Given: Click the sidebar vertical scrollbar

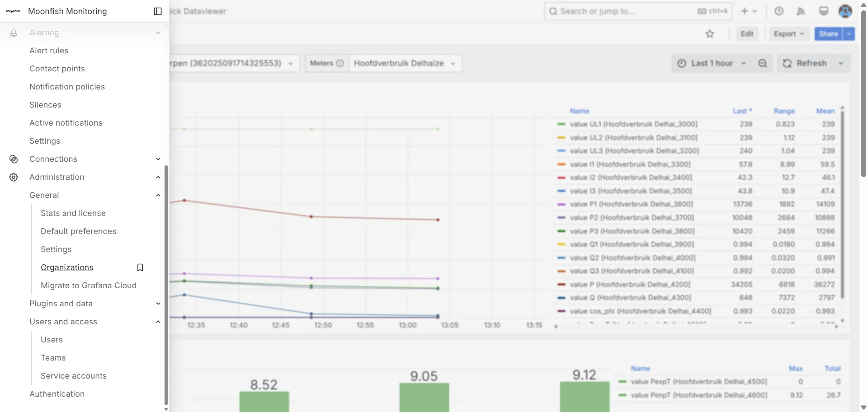Looking at the screenshot, I should pos(166,285).
